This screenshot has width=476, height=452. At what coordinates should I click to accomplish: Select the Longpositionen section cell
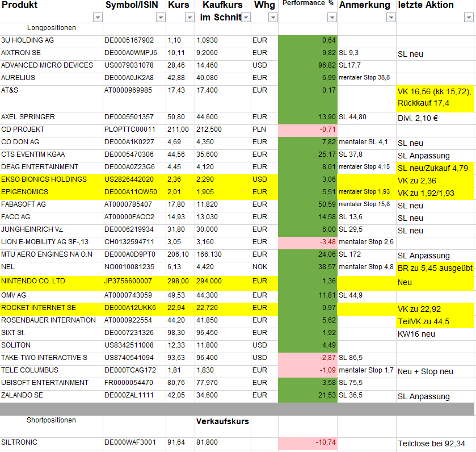point(51,29)
